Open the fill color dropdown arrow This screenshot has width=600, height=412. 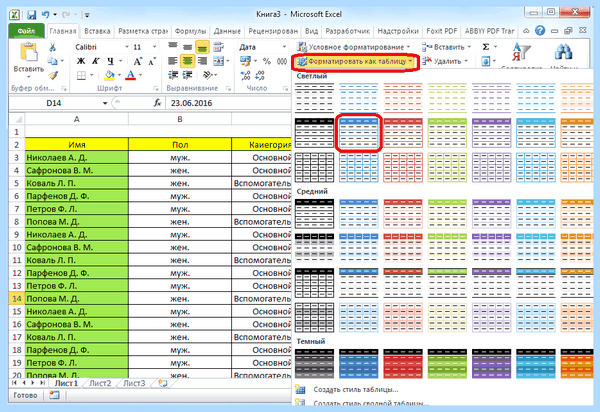[x=119, y=75]
